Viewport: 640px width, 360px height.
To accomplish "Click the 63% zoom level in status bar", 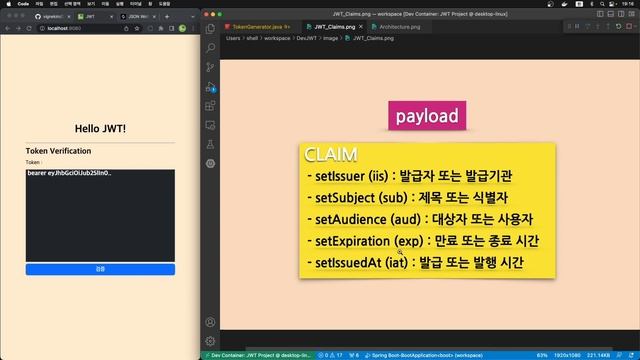I will [542, 356].
